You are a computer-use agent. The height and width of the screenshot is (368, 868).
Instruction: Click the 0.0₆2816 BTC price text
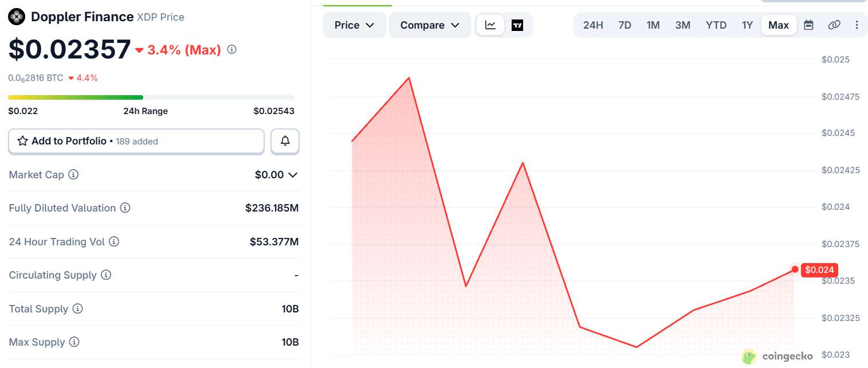click(36, 78)
